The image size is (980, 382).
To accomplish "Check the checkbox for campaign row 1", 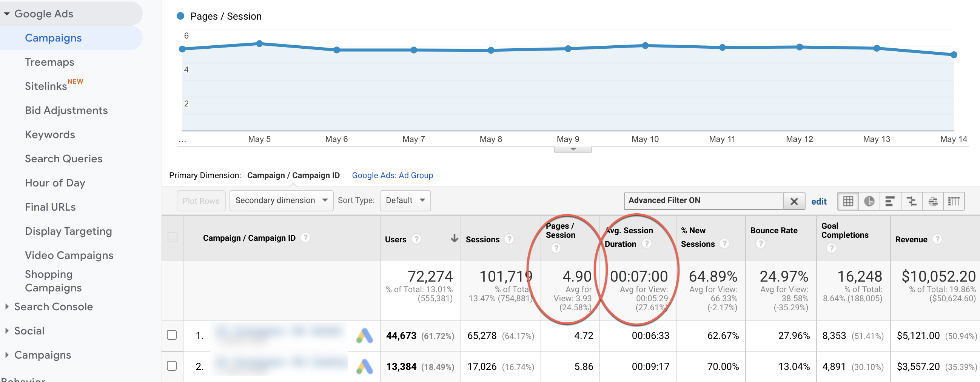I will pyautogui.click(x=173, y=336).
